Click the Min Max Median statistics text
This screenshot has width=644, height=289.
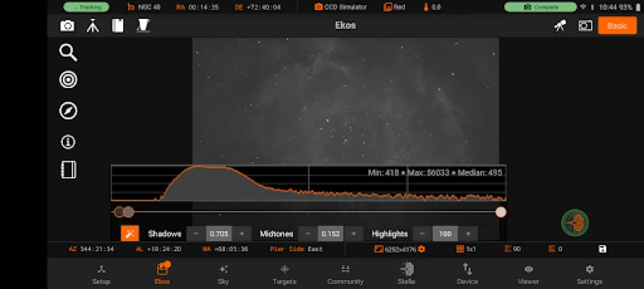pyautogui.click(x=435, y=173)
